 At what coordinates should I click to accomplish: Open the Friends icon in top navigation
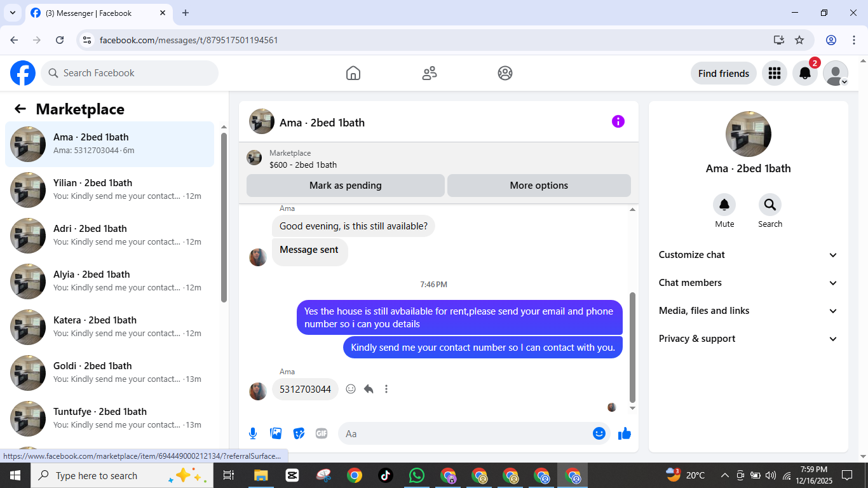(x=430, y=73)
